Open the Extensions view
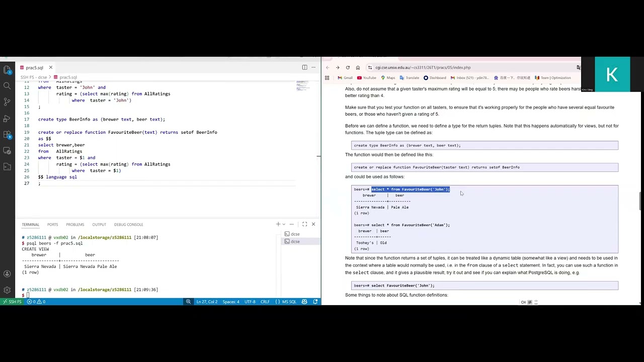The image size is (644, 362). [7, 134]
